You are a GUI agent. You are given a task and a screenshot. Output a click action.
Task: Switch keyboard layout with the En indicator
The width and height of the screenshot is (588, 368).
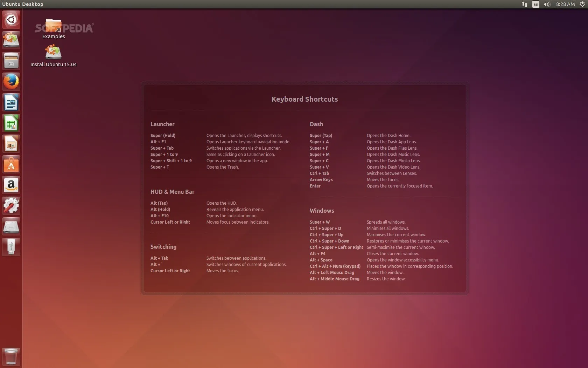tap(535, 4)
